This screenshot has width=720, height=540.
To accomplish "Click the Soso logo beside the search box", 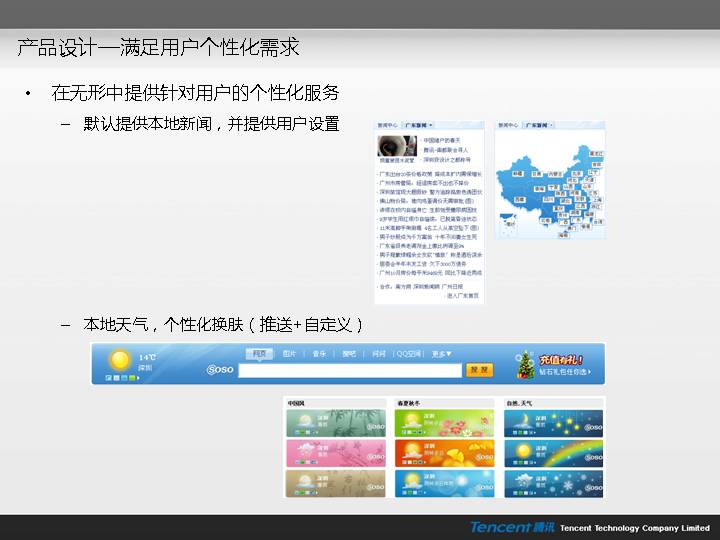I will coord(219,370).
